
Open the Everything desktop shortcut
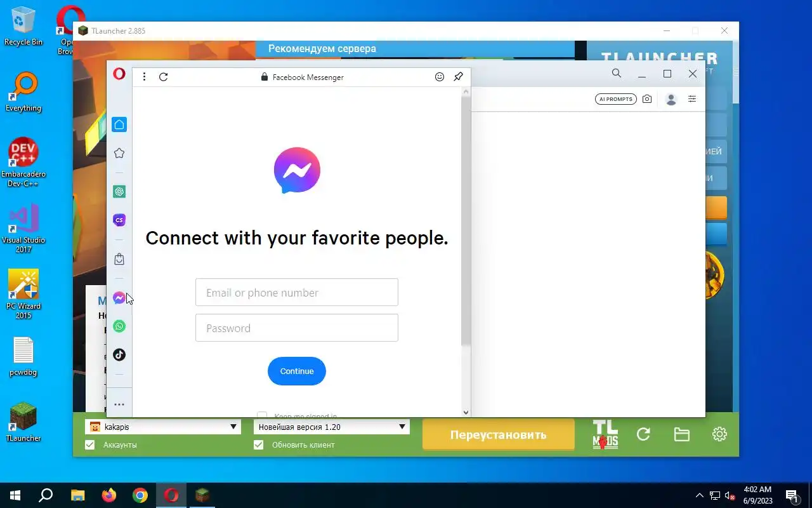(x=23, y=92)
